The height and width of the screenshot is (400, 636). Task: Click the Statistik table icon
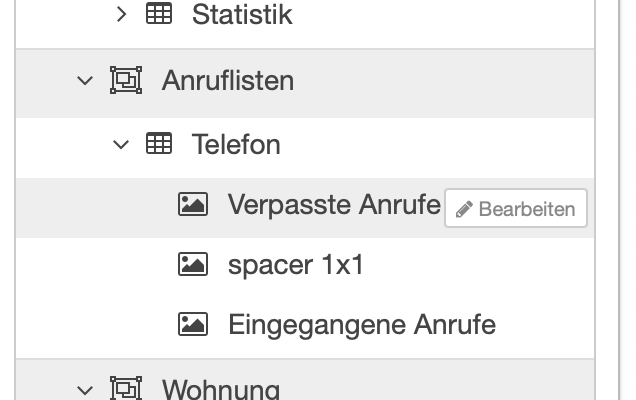[x=158, y=15]
